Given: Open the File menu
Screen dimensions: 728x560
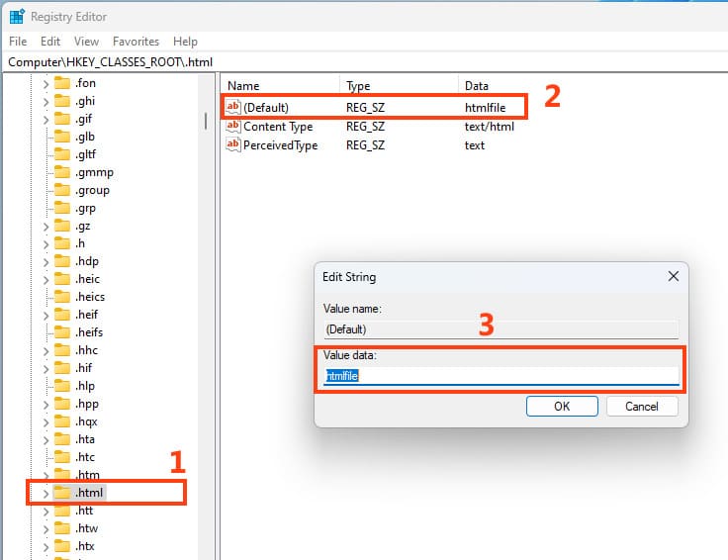Looking at the screenshot, I should tap(18, 42).
